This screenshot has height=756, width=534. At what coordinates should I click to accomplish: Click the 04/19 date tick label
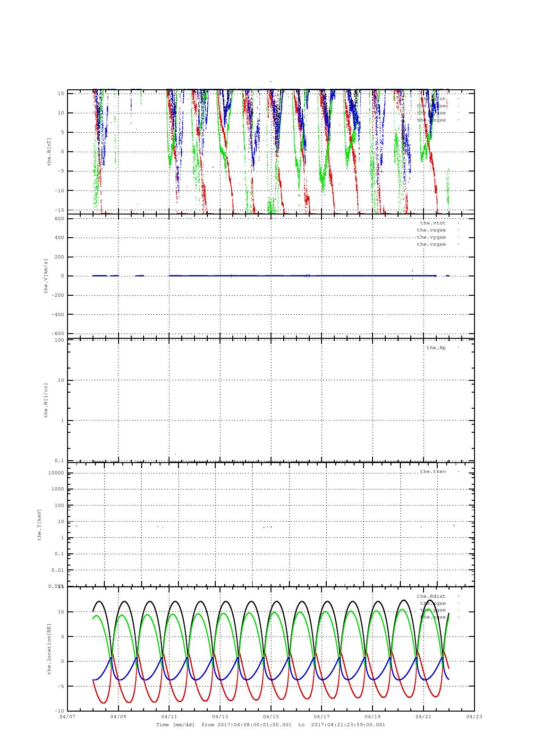(373, 717)
